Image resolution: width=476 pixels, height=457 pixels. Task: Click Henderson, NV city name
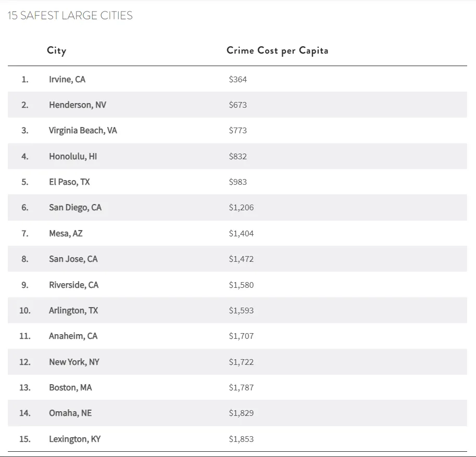coord(78,105)
